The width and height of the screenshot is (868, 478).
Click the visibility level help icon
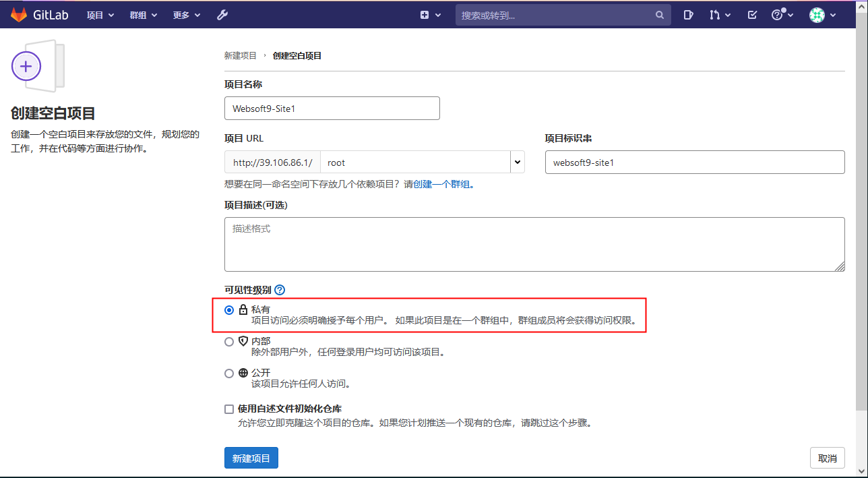coord(280,290)
